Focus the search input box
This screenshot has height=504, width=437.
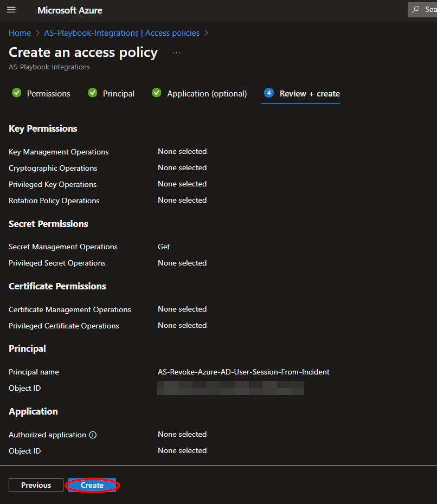point(422,9)
